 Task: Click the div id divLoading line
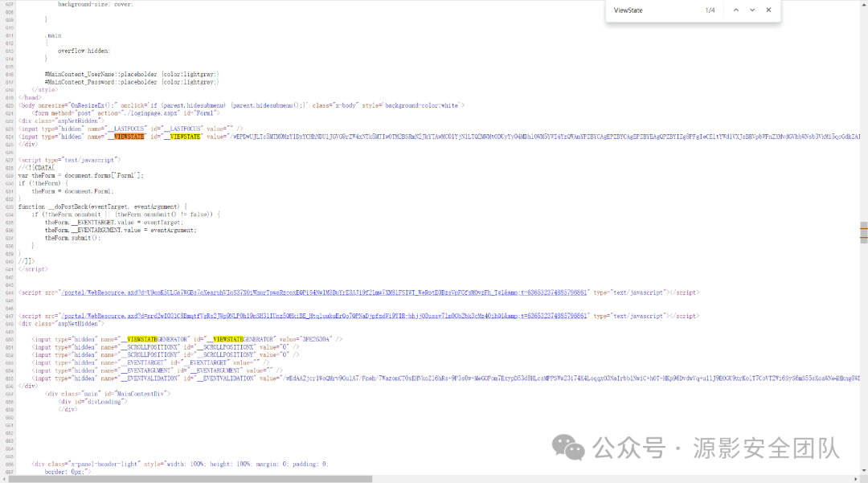point(92,402)
